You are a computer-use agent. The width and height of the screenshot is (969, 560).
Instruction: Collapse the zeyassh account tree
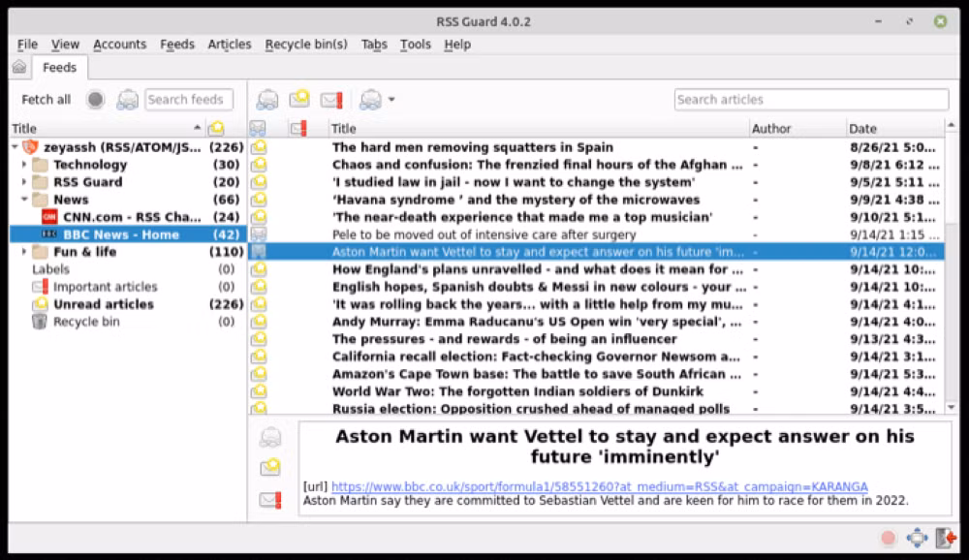[15, 147]
